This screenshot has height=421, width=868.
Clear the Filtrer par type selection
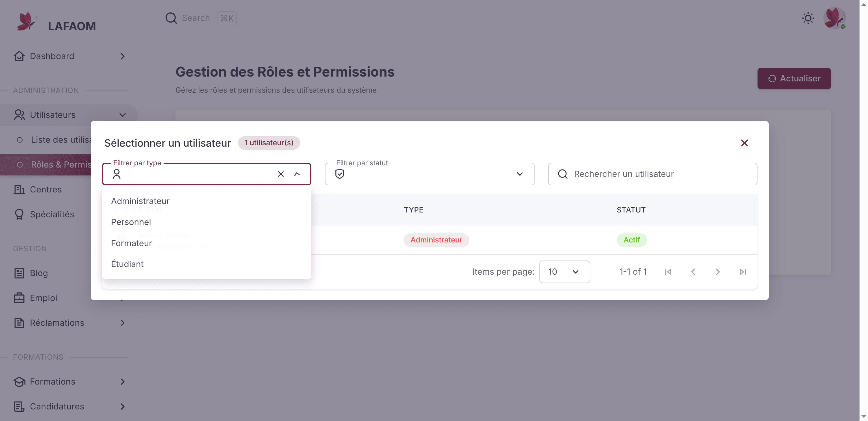281,174
